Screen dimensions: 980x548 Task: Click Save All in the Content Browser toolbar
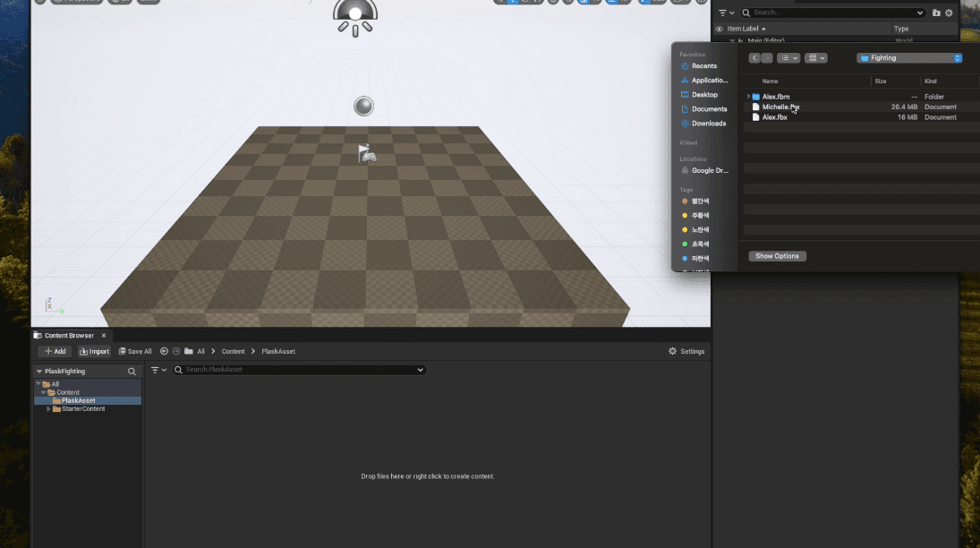point(135,351)
